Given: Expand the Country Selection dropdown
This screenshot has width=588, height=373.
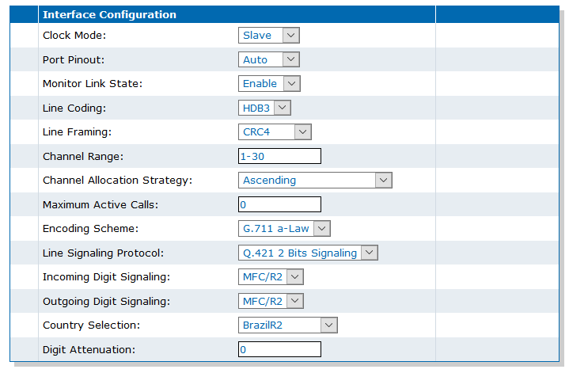Looking at the screenshot, I should point(288,325).
